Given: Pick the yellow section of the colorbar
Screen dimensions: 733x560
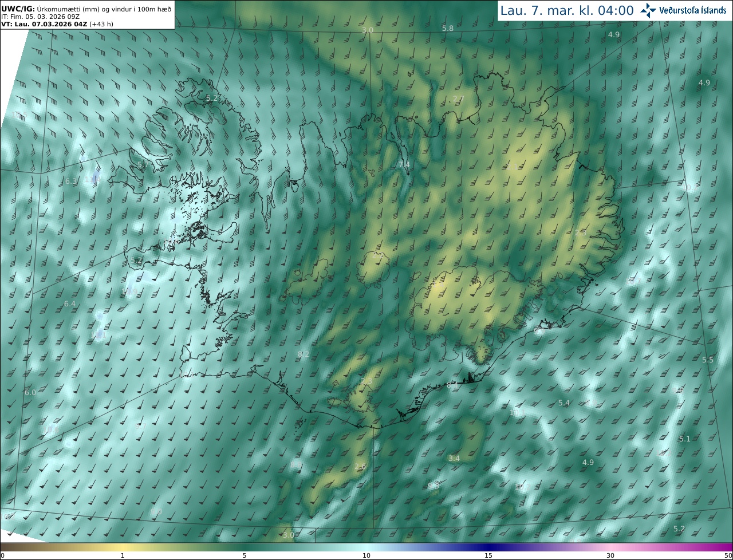Looking at the screenshot, I should (x=123, y=547).
